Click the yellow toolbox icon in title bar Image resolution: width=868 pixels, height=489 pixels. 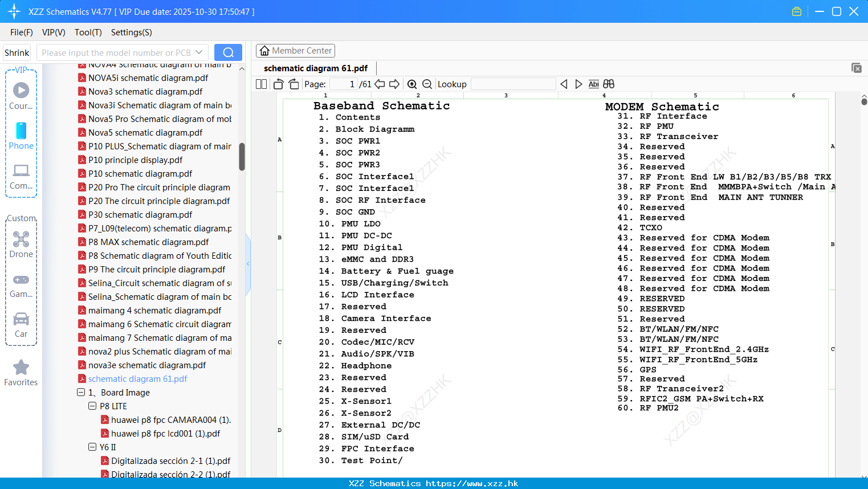[x=797, y=11]
